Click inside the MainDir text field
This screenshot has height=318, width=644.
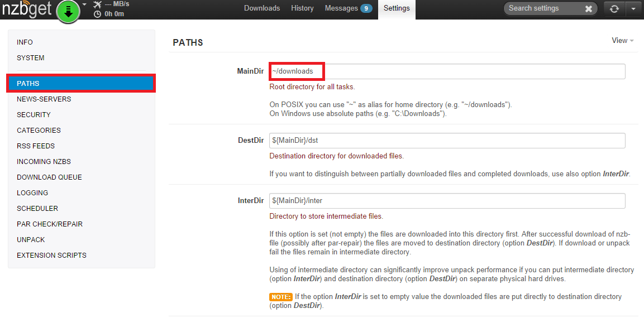pos(447,71)
